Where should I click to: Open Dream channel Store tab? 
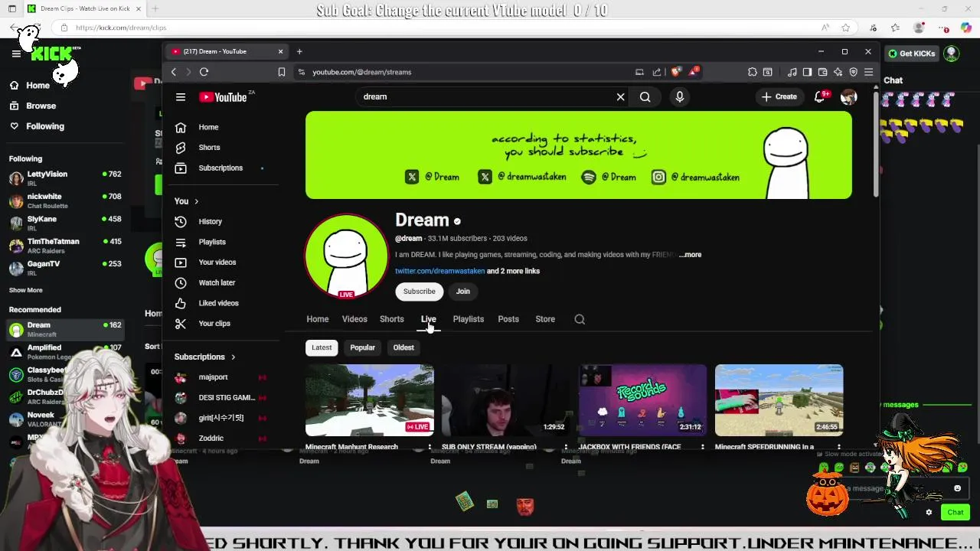pyautogui.click(x=545, y=319)
